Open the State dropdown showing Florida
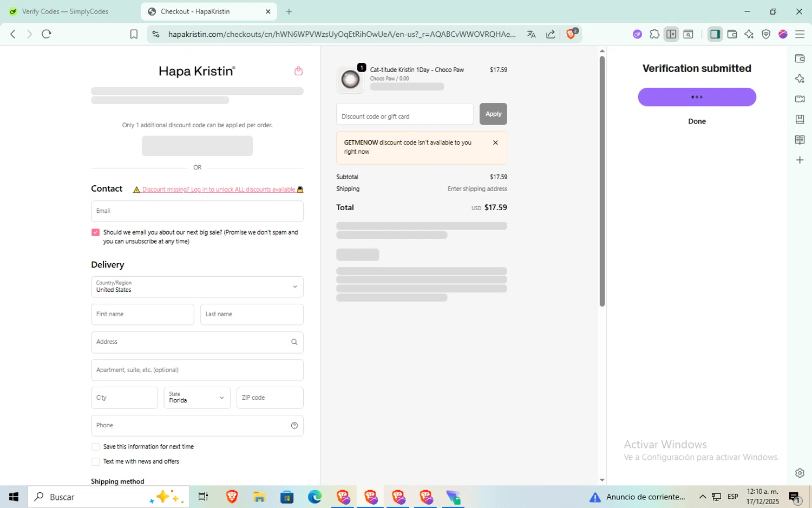The height and width of the screenshot is (508, 812). pos(197,398)
